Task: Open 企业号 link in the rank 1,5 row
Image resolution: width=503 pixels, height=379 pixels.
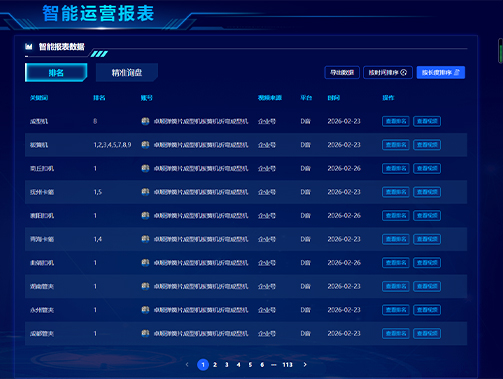Action: pos(267,192)
